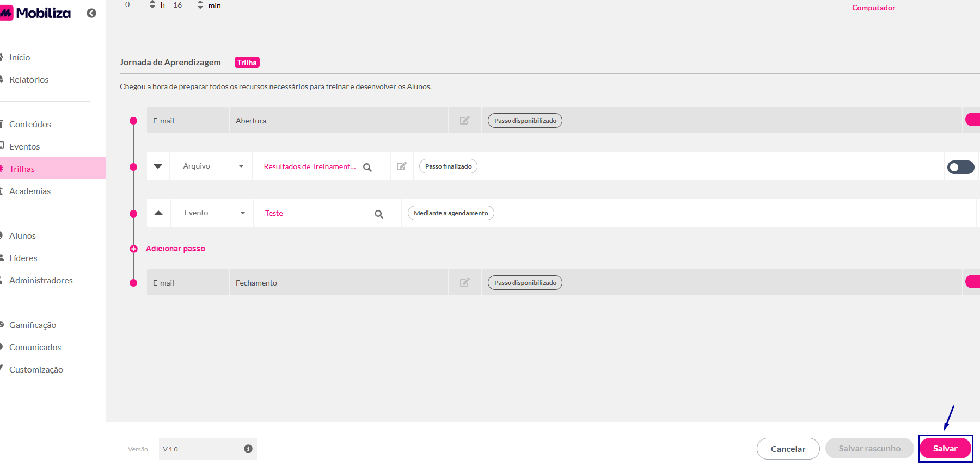The image size is (980, 471).
Task: Open Eventos section
Action: (x=24, y=146)
